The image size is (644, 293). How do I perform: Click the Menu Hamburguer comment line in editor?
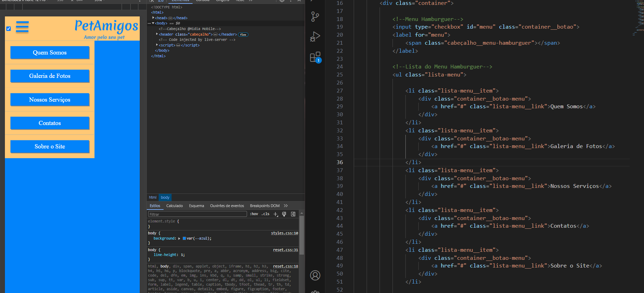[428, 19]
